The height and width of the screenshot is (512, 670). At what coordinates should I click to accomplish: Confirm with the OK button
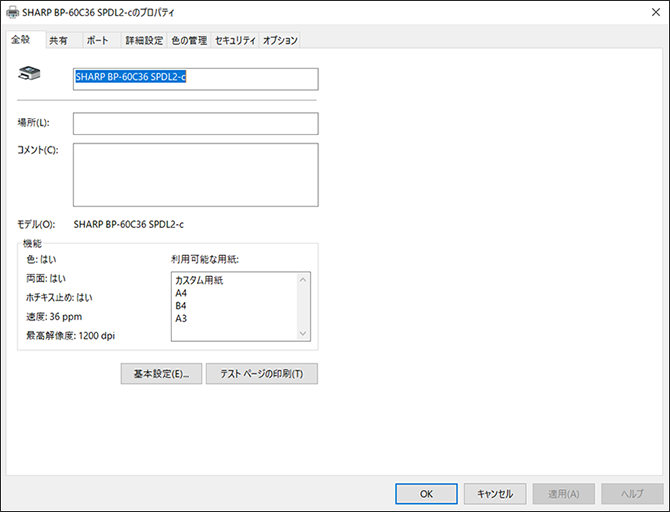(426, 494)
